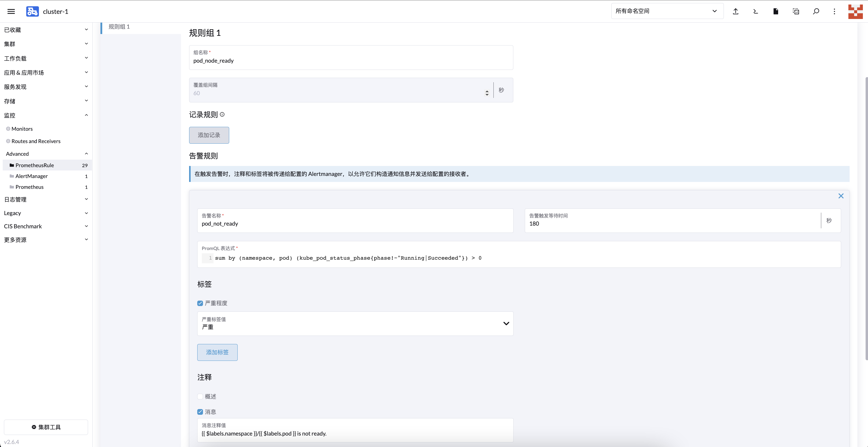Click the 添加记录 button

(209, 135)
